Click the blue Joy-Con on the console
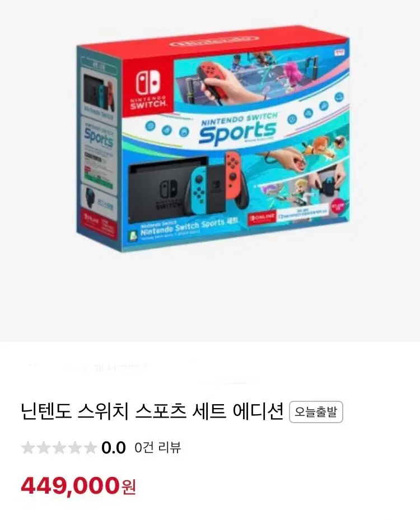The width and height of the screenshot is (420, 520). click(x=198, y=191)
